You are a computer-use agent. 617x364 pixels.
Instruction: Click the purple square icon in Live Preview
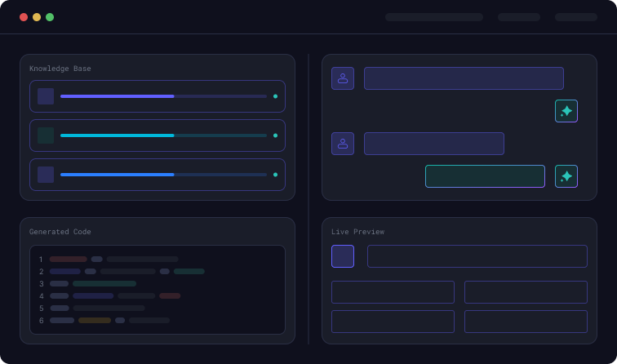point(343,256)
